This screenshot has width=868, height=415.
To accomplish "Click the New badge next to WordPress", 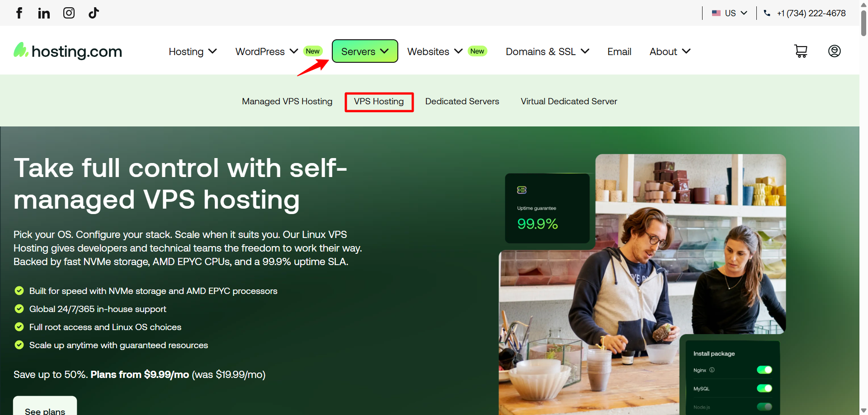I will coord(313,51).
